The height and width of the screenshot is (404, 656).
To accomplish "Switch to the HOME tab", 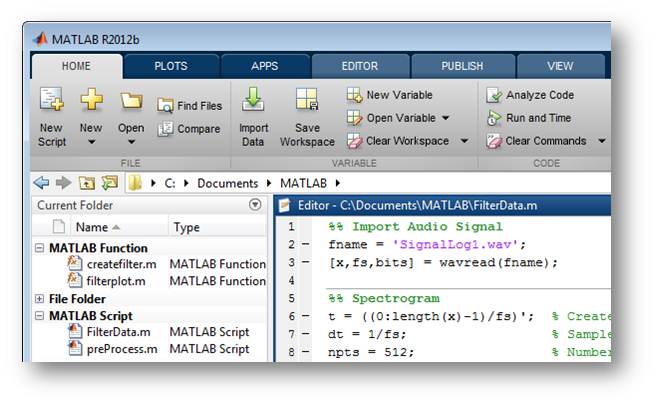I will tap(77, 66).
